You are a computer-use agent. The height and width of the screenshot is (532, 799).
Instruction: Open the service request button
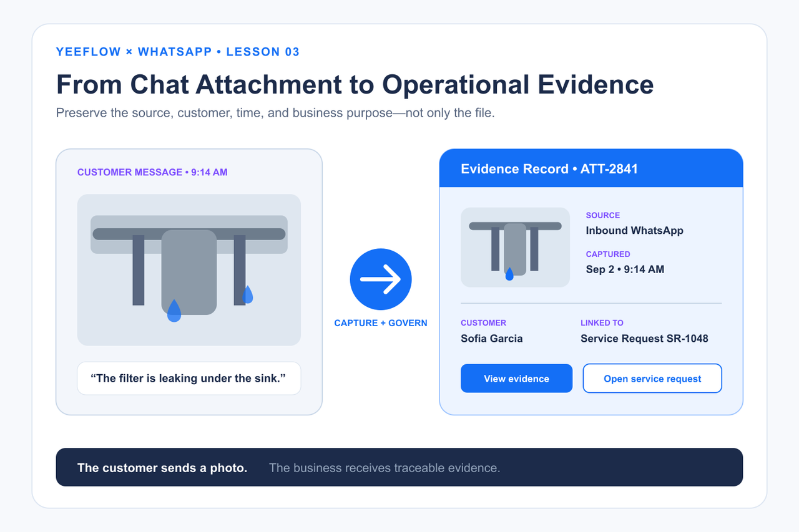click(x=652, y=379)
